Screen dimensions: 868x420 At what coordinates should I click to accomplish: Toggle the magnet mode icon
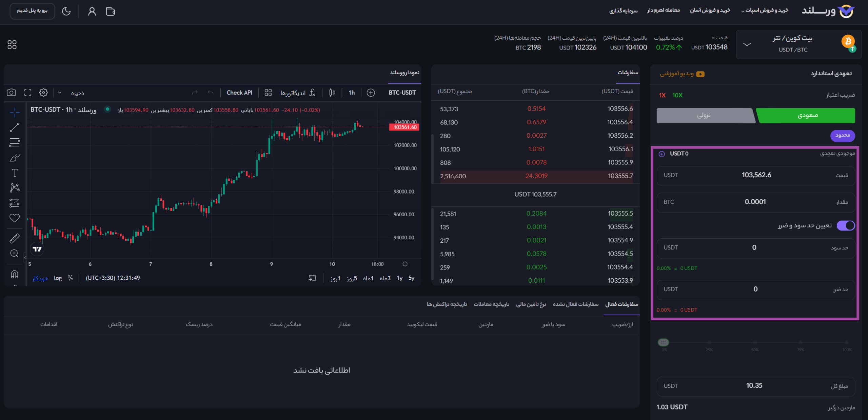(x=15, y=274)
